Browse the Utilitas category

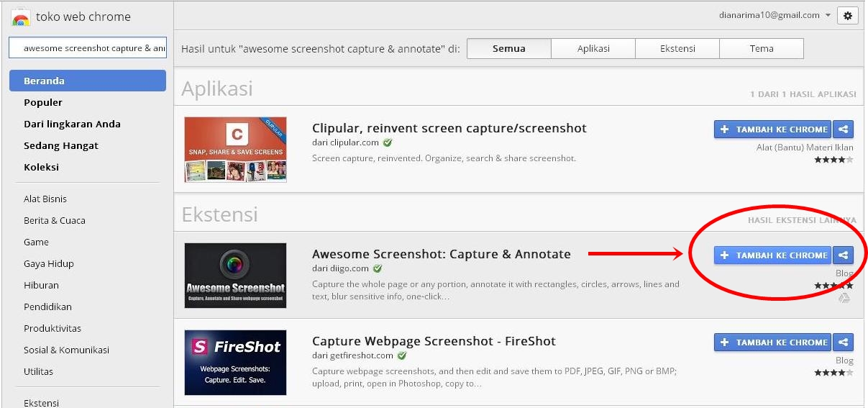coord(38,371)
